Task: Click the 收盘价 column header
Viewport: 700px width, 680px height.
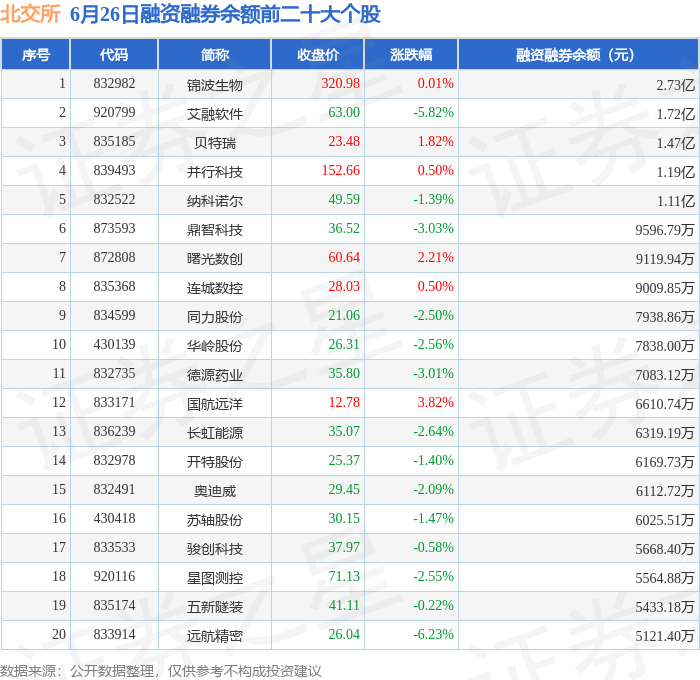Action: (x=318, y=54)
